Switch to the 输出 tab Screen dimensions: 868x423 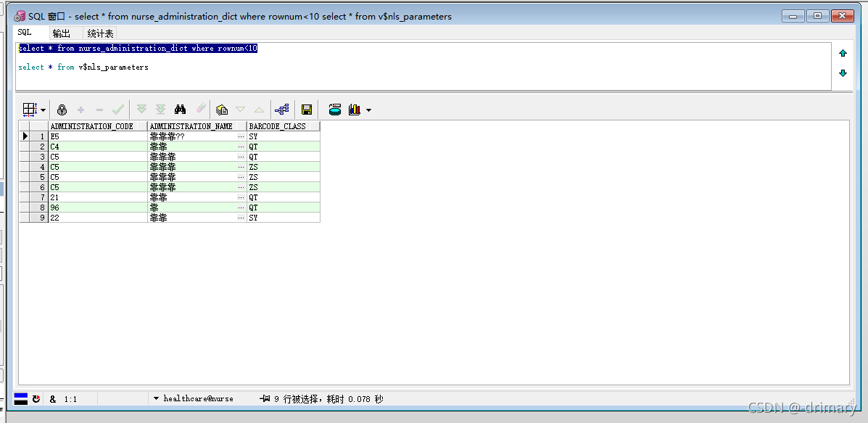click(62, 33)
